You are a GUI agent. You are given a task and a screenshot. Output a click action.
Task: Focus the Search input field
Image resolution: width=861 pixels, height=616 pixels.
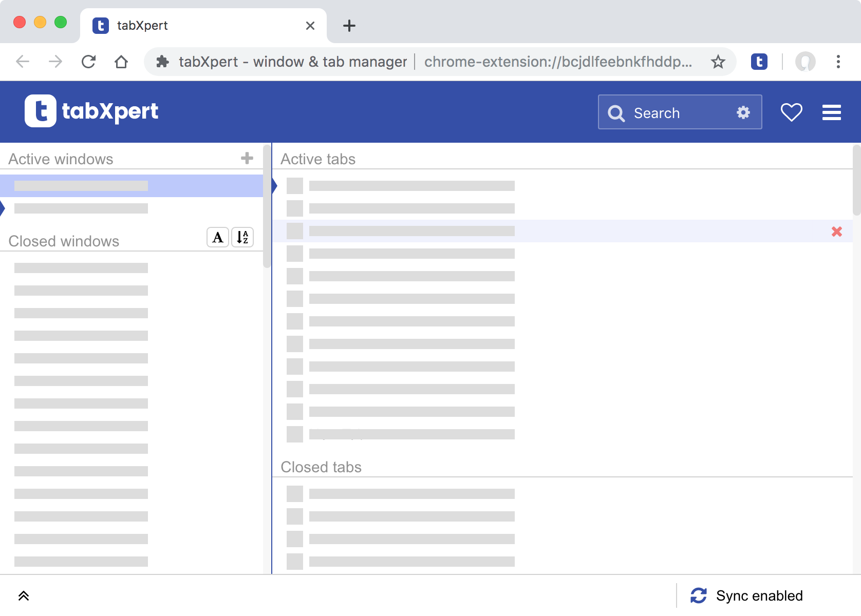pyautogui.click(x=680, y=112)
